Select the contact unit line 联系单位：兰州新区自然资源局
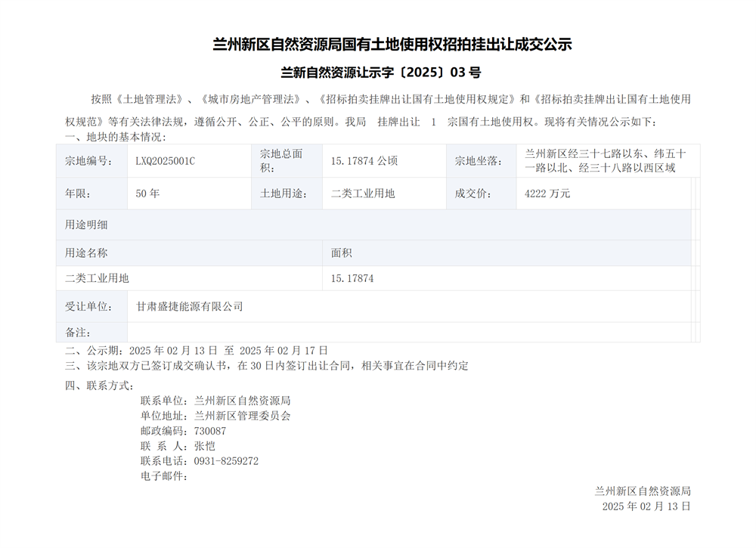Viewport: 756px width, 548px height. click(x=215, y=401)
